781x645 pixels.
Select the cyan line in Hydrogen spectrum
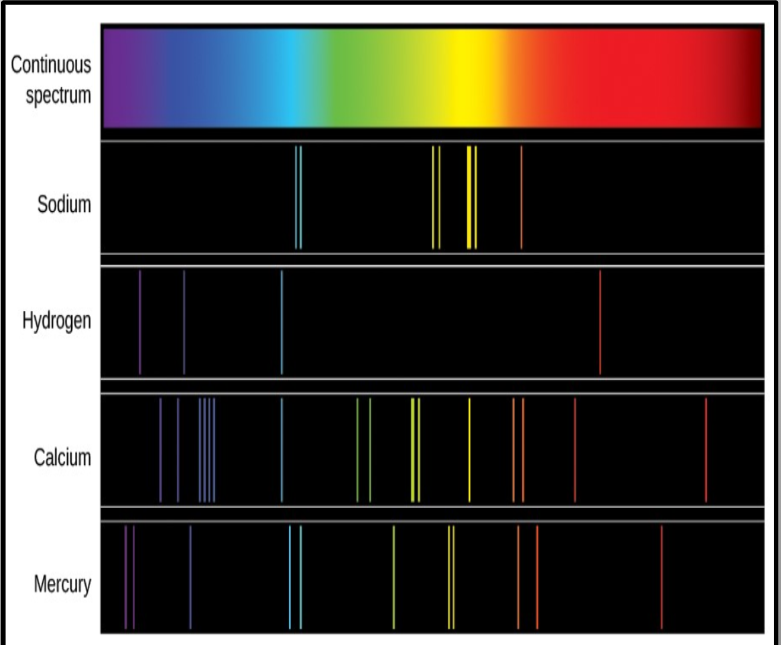click(282, 321)
